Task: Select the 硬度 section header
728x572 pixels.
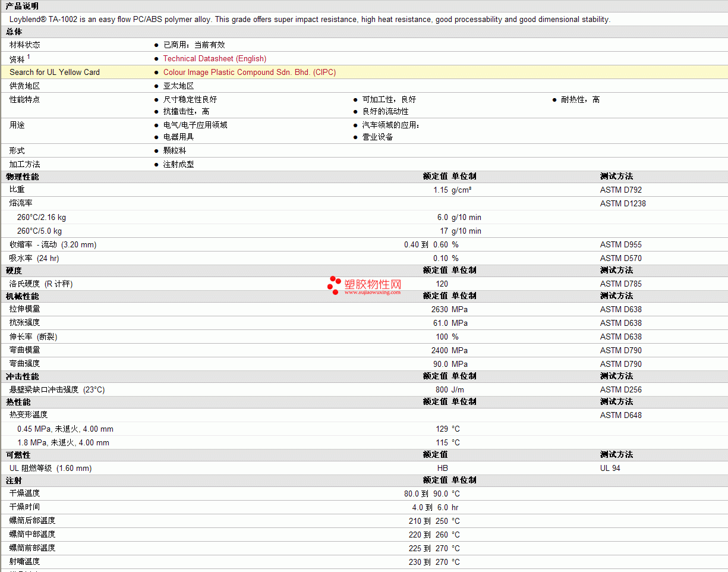Action: [x=14, y=271]
